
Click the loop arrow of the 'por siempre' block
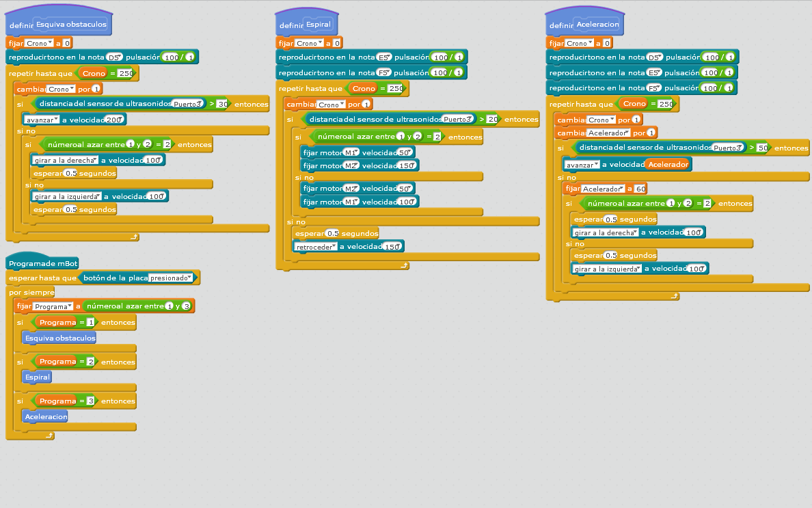click(49, 436)
